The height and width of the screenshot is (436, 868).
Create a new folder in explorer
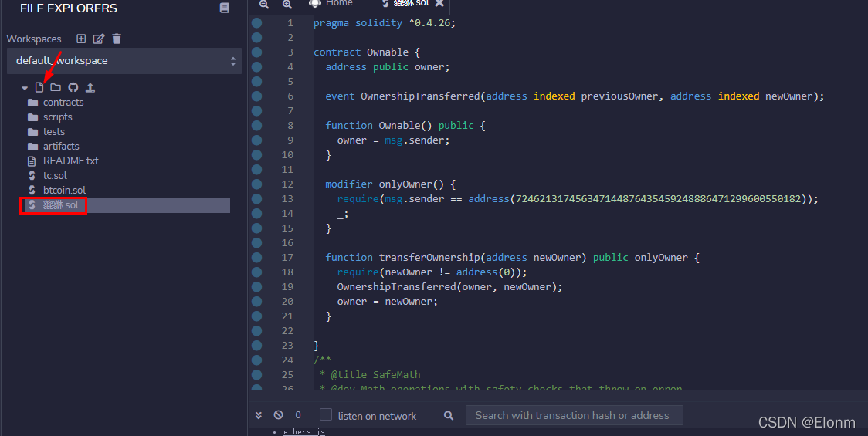(56, 87)
